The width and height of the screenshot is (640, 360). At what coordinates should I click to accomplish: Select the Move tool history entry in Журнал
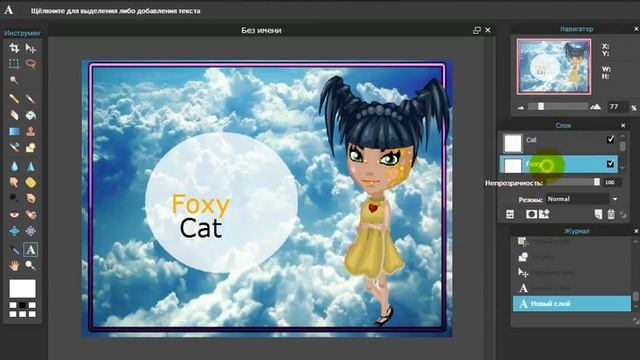571,273
